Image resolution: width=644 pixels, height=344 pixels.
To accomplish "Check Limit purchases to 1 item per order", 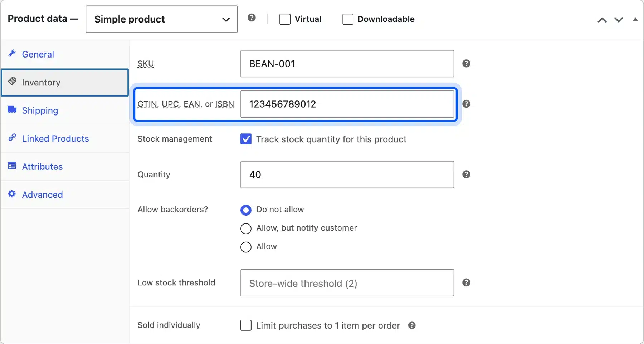I will 246,325.
